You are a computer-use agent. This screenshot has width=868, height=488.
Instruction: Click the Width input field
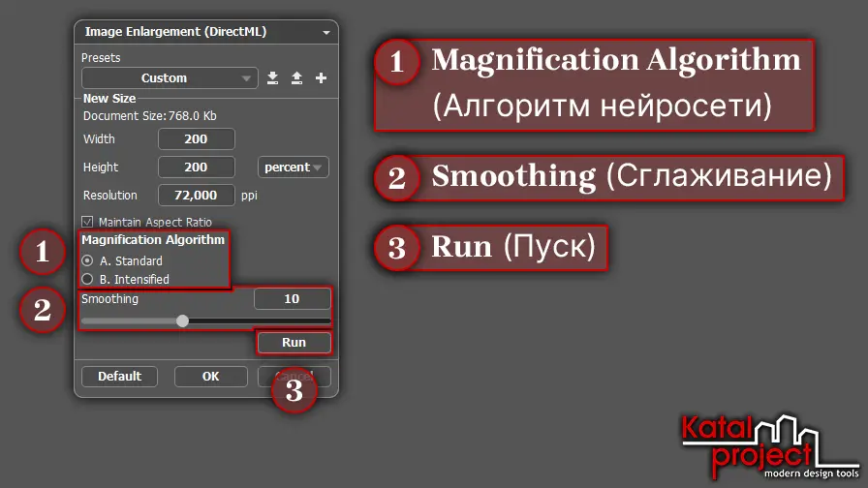click(x=196, y=139)
